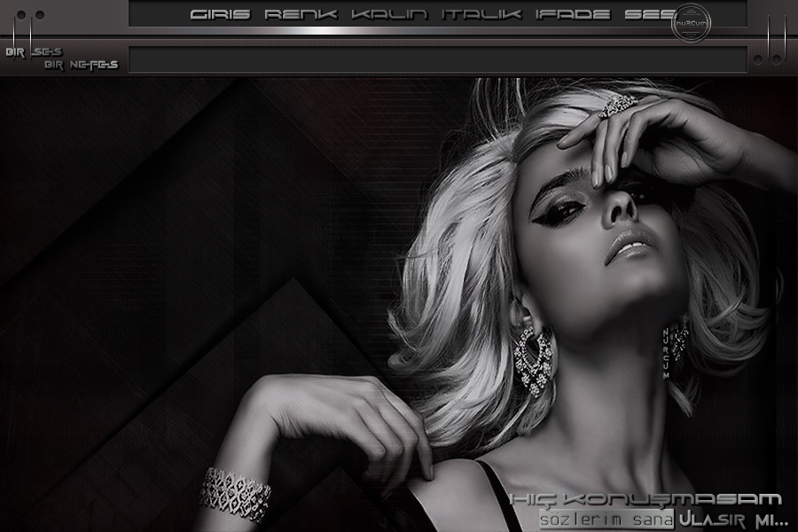798x532 pixels.
Task: Click the left dot of the right-side pair
Action: (x=758, y=59)
